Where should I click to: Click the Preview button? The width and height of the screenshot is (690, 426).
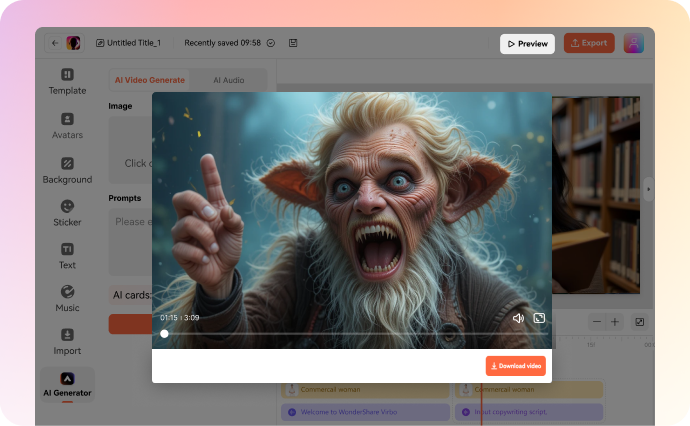point(527,44)
